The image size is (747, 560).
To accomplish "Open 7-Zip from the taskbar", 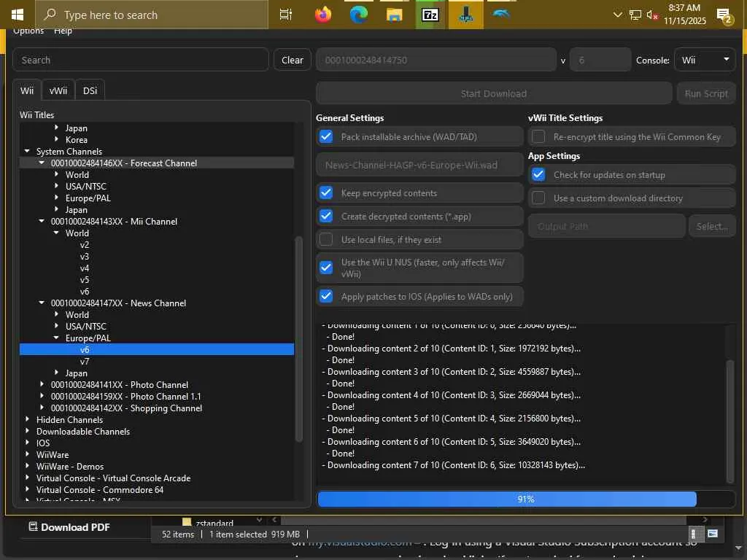I will (430, 15).
